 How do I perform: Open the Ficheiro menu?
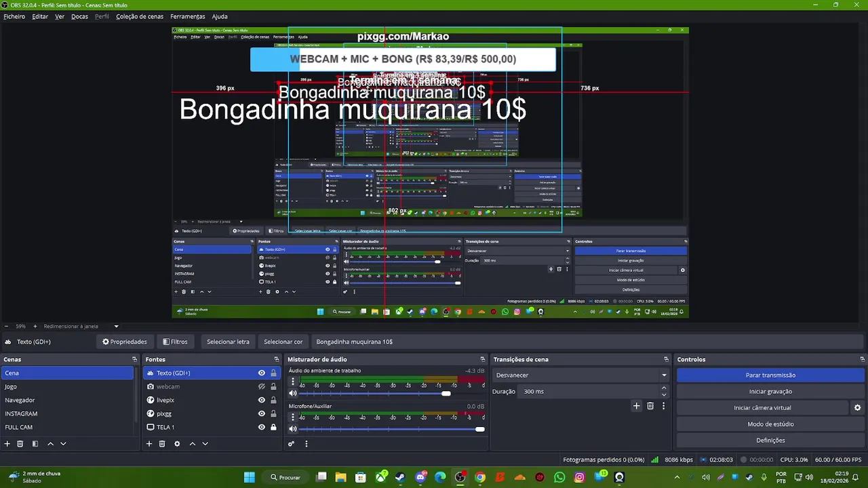tap(14, 16)
